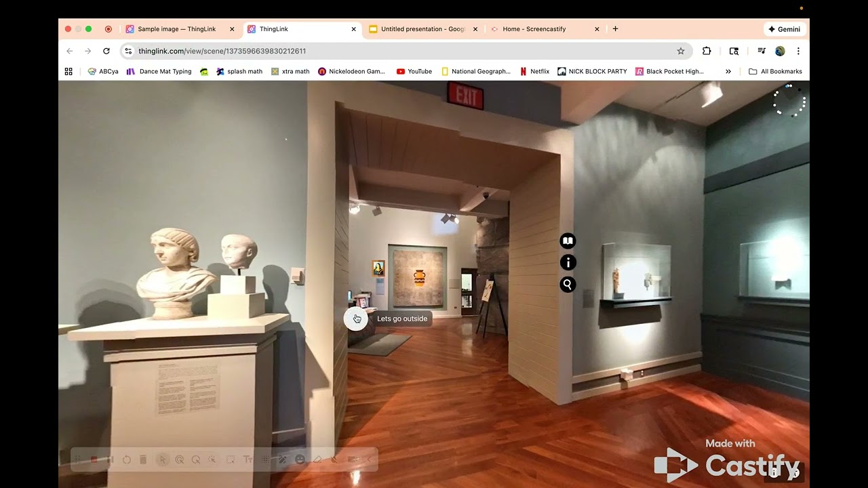Bookmark this page with star icon
Screen dimensions: 868x488
(681, 51)
